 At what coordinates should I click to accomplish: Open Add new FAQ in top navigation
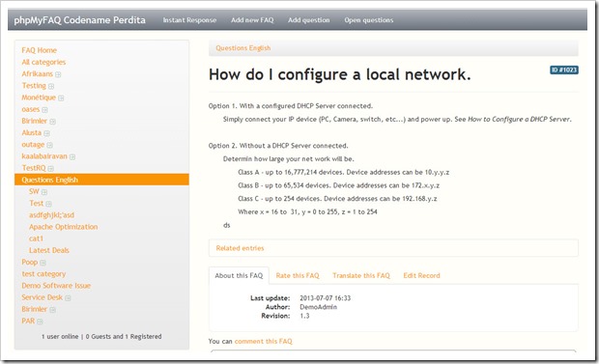[x=252, y=20]
